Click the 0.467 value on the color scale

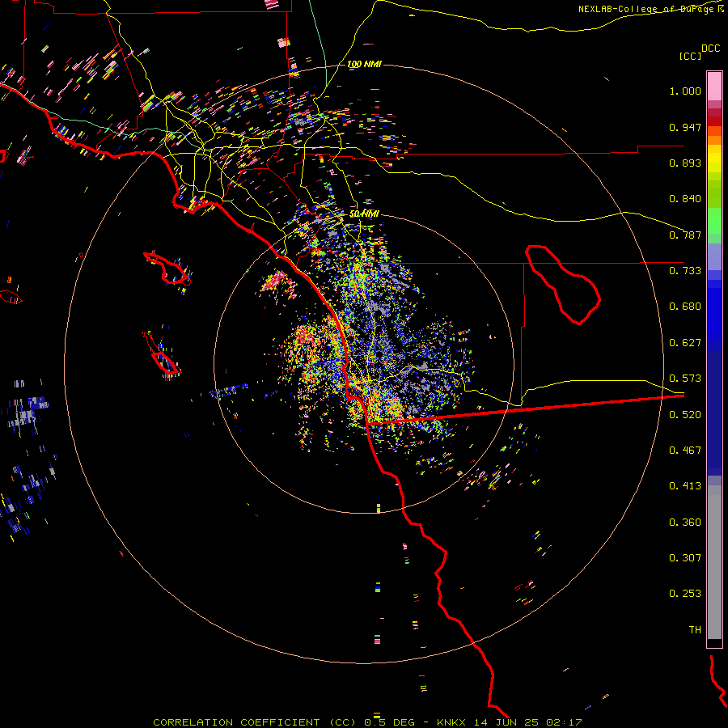(685, 451)
